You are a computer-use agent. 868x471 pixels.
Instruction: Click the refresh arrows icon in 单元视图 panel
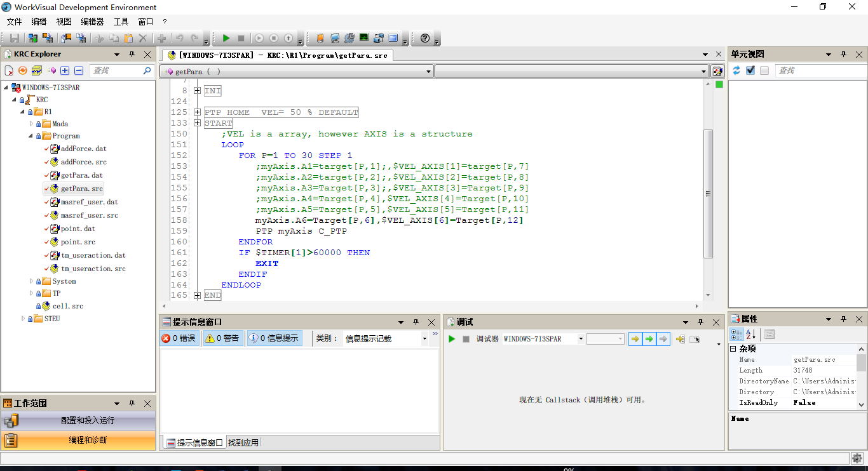coord(736,70)
